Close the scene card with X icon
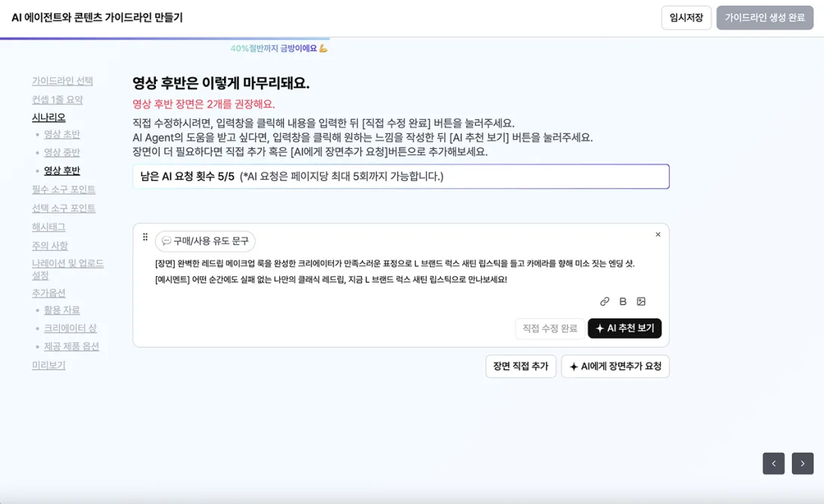The image size is (824, 504). (658, 234)
